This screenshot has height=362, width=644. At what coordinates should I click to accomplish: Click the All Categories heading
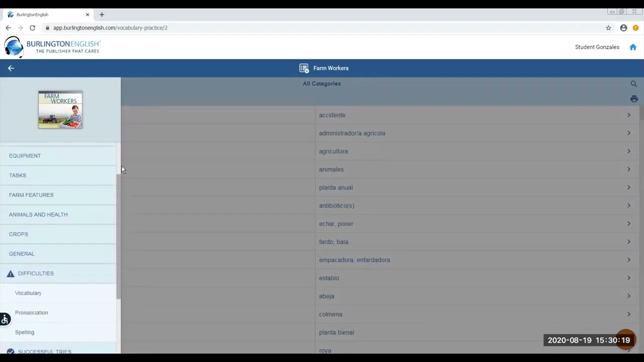pyautogui.click(x=321, y=83)
